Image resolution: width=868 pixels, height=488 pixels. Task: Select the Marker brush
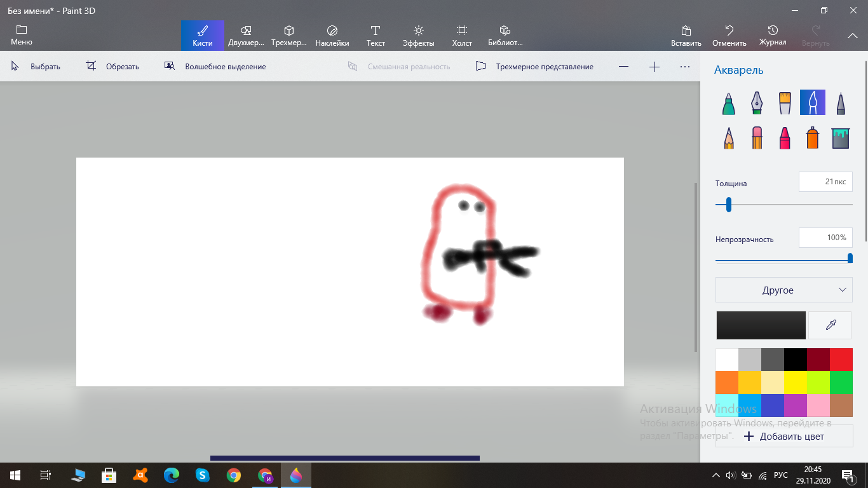[729, 102]
